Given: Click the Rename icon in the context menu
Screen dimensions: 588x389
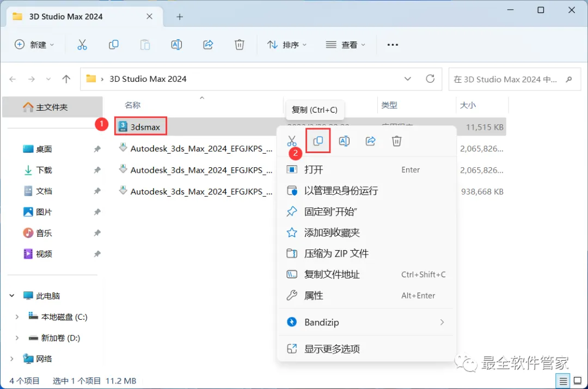Looking at the screenshot, I should pyautogui.click(x=344, y=141).
